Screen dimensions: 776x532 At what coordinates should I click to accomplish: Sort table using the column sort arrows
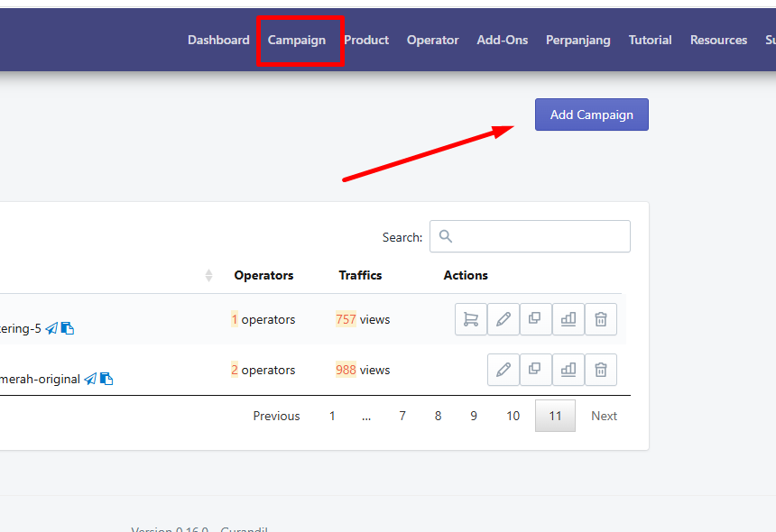coord(208,275)
